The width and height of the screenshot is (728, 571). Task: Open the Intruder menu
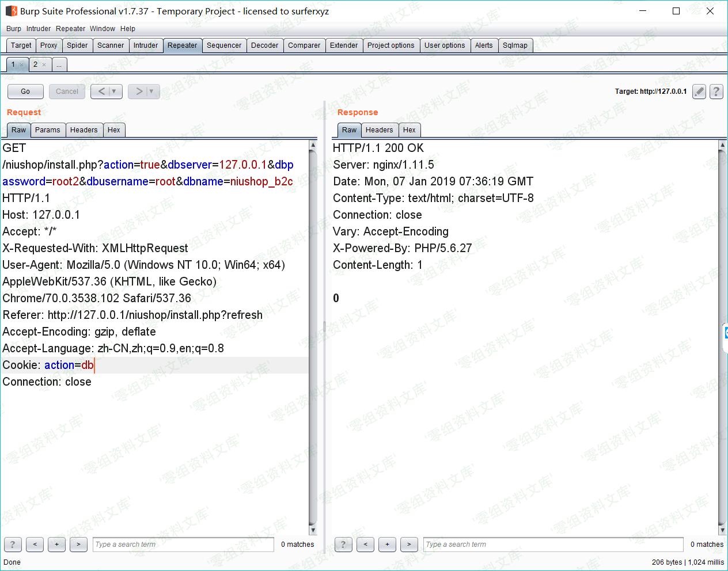39,29
